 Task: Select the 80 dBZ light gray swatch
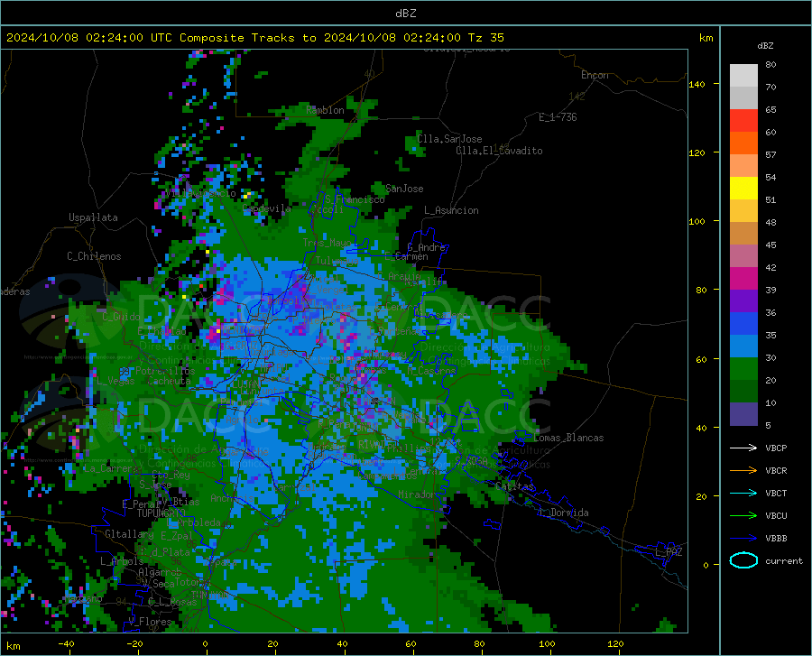pyautogui.click(x=743, y=76)
